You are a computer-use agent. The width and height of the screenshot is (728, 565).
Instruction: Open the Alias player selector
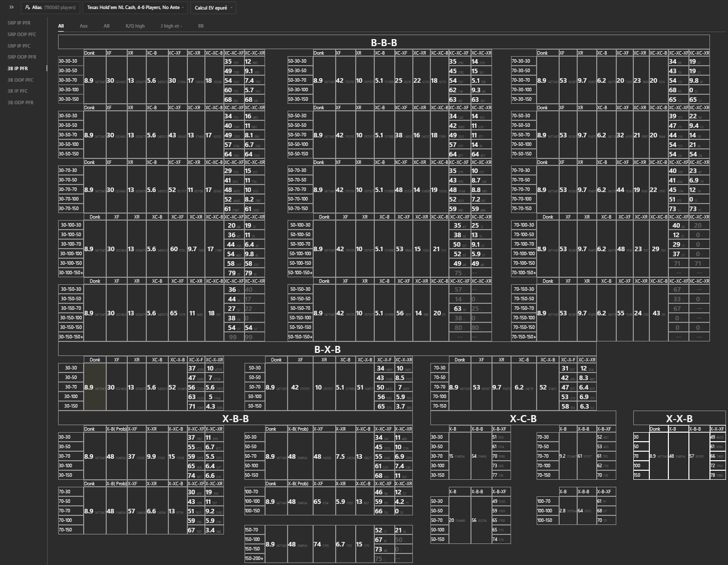click(50, 8)
